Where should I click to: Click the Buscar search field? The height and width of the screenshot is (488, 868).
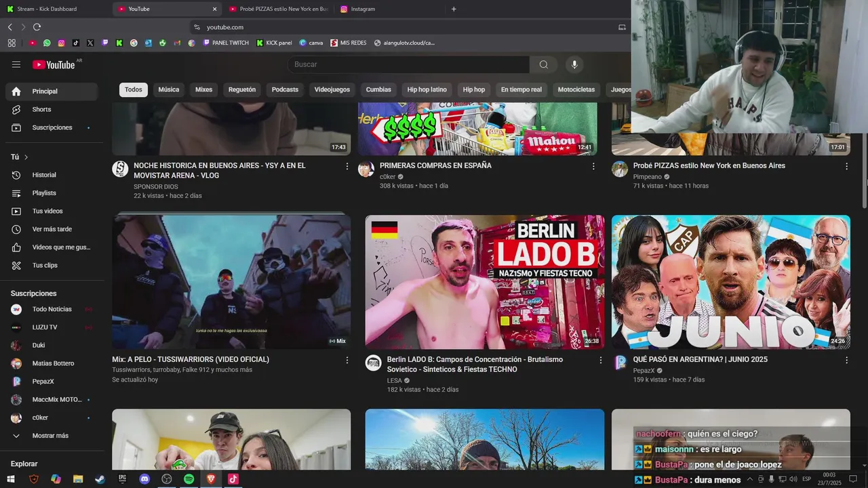[x=409, y=64]
